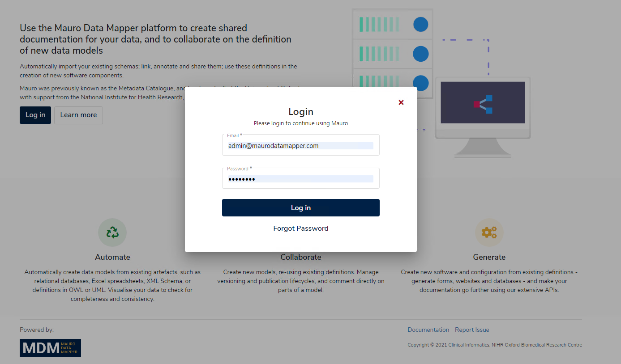Click the middle server's blue circle indicator
This screenshot has height=364, width=621.
pyautogui.click(x=420, y=54)
